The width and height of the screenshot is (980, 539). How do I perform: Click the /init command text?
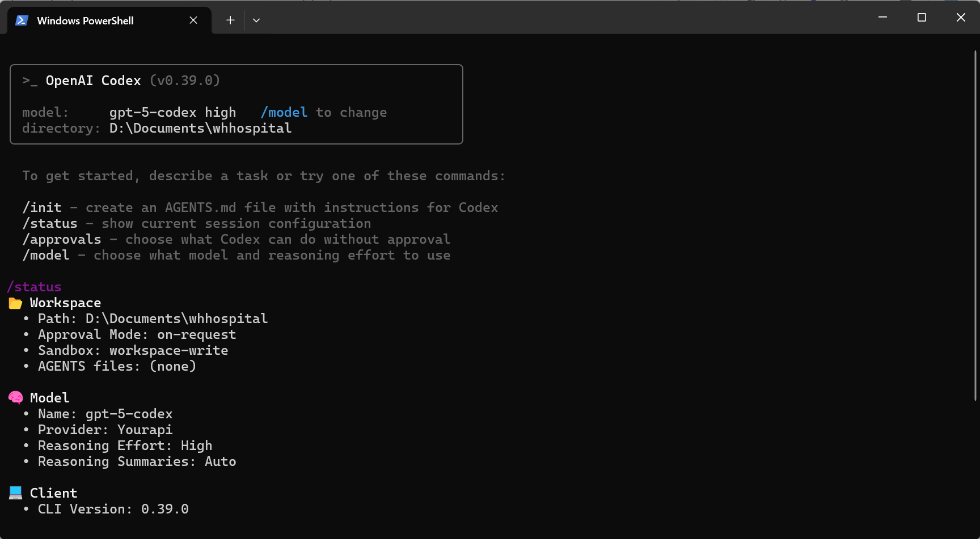(x=42, y=207)
